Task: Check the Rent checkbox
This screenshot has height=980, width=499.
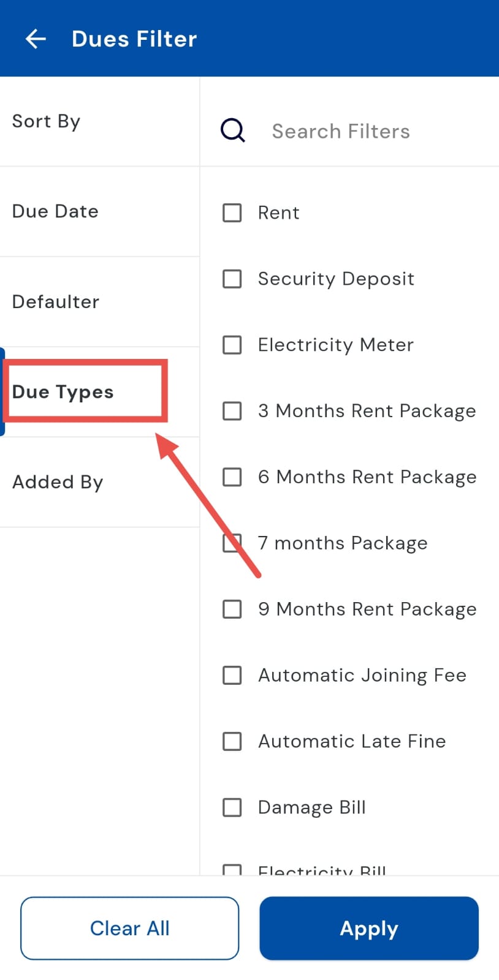Action: tap(232, 213)
